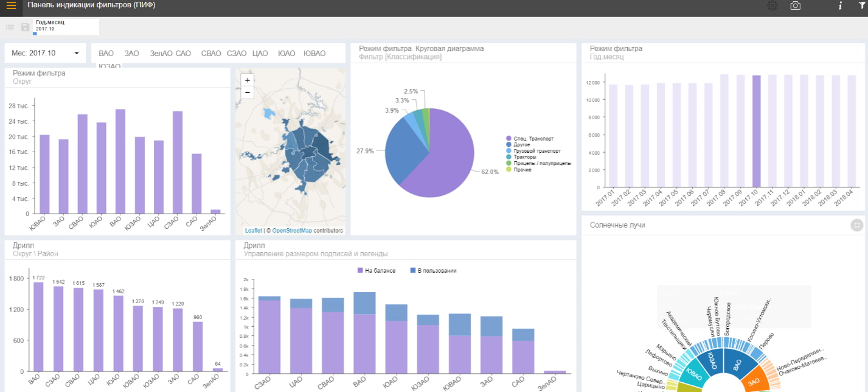Expand the Солнечные лучи chart fullscreen
The width and height of the screenshot is (868, 392).
click(856, 225)
